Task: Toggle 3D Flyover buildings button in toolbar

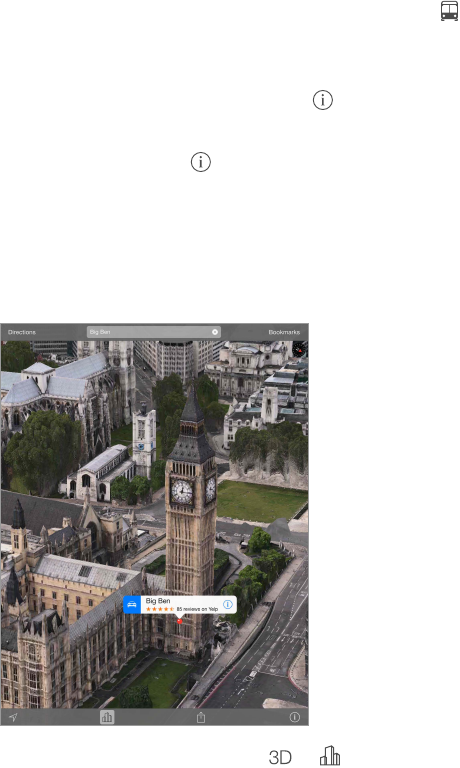Action: coord(107,718)
